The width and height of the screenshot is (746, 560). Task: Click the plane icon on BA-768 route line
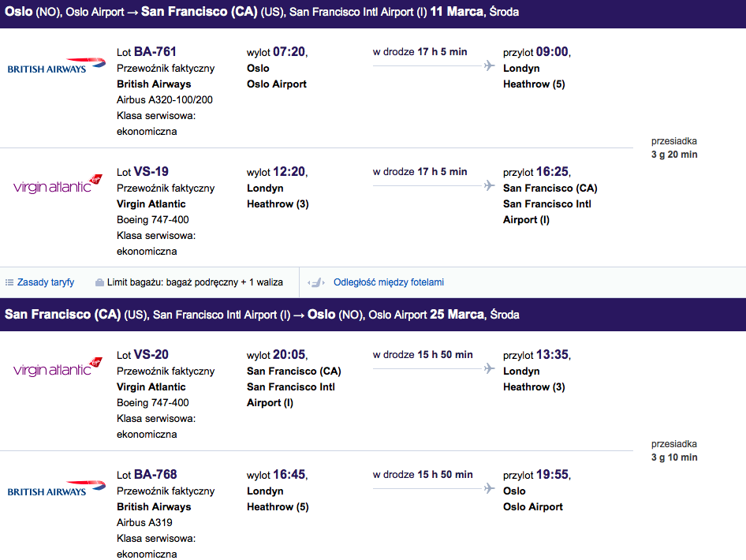489,488
